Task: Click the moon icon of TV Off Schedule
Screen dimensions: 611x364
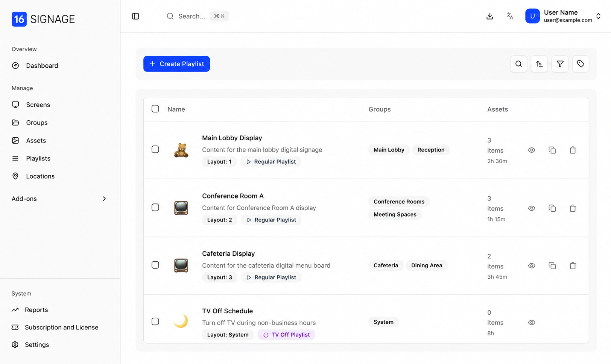Action: click(x=181, y=322)
